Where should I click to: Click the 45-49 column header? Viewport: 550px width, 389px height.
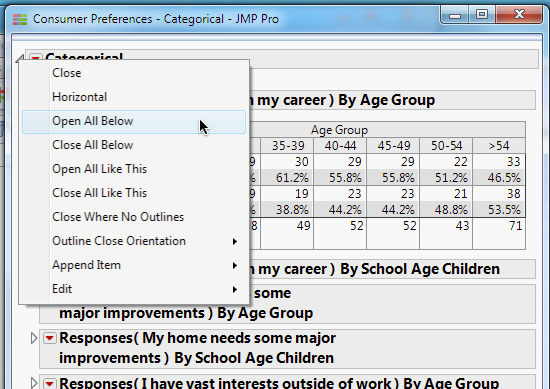393,146
